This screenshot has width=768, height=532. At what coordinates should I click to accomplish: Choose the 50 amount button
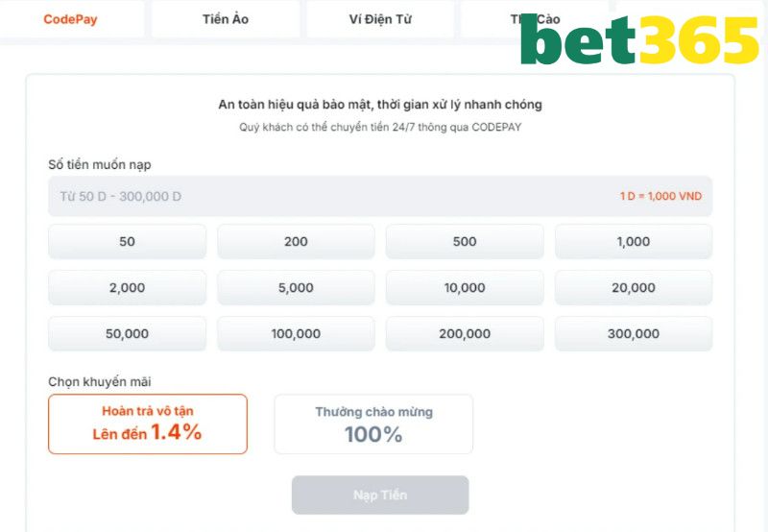pos(127,242)
